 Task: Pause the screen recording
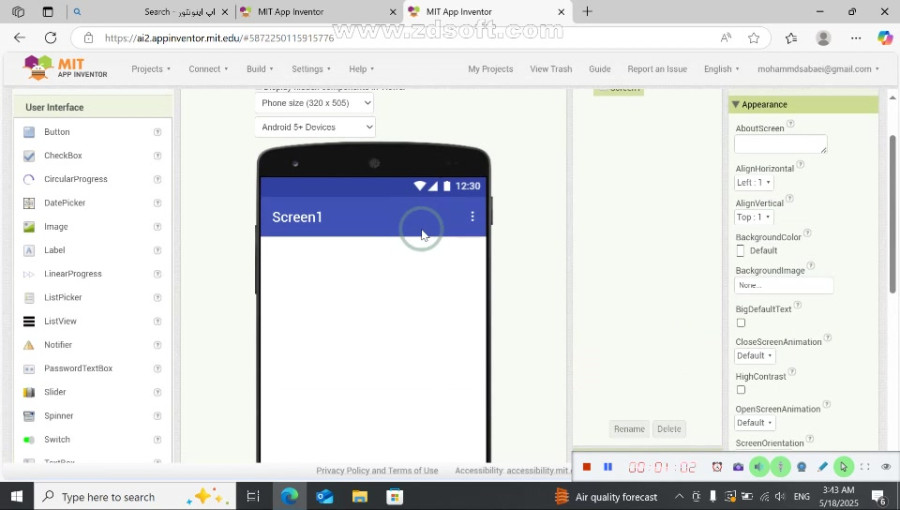tap(608, 467)
